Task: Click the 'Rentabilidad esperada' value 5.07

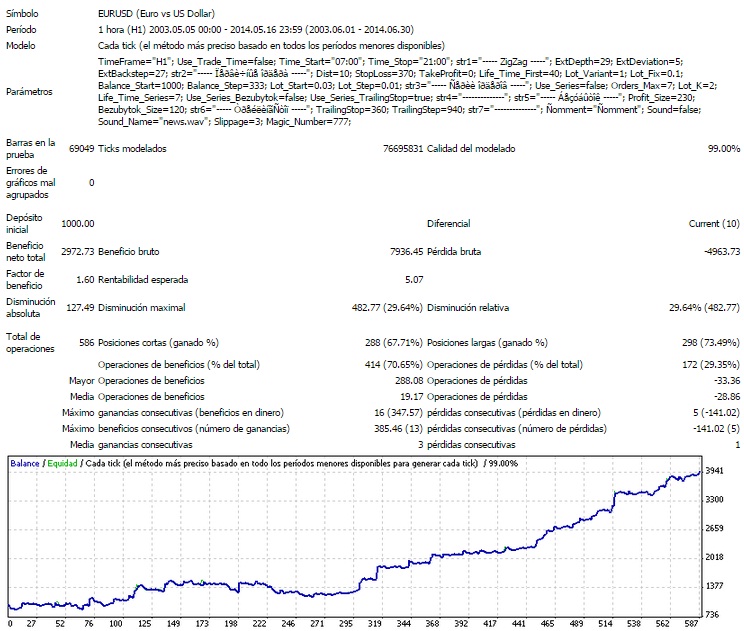Action: (x=413, y=279)
